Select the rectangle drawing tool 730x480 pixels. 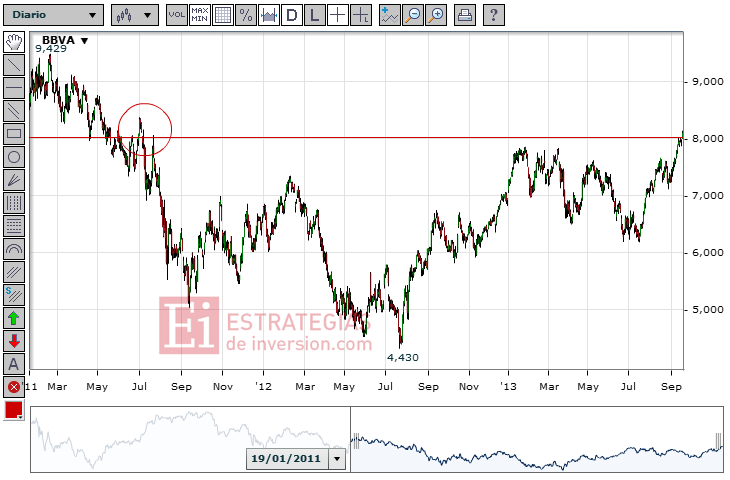click(x=14, y=134)
